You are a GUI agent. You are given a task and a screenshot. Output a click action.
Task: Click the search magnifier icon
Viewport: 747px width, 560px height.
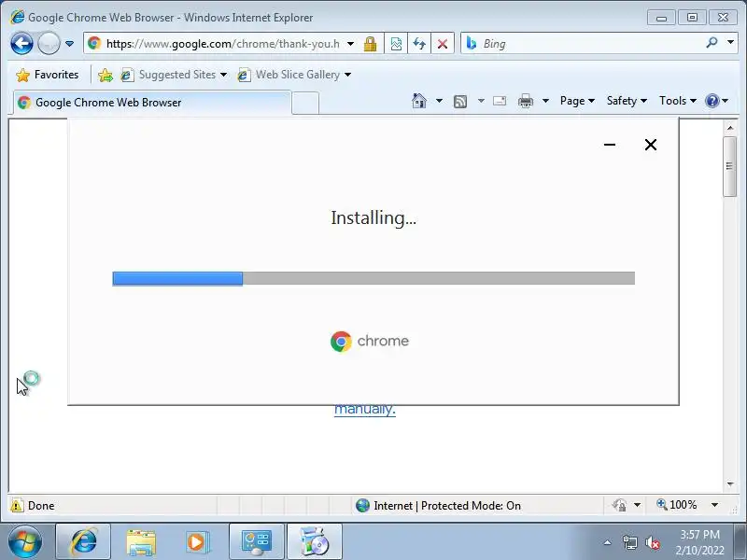point(712,43)
